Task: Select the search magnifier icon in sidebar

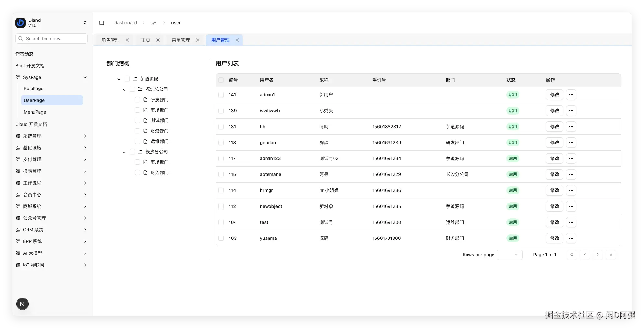Action: pyautogui.click(x=20, y=38)
